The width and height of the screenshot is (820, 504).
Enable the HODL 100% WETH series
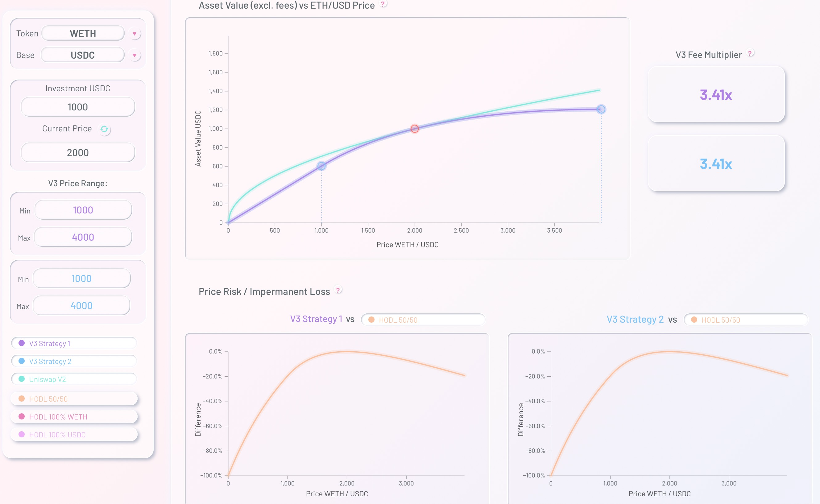[74, 417]
